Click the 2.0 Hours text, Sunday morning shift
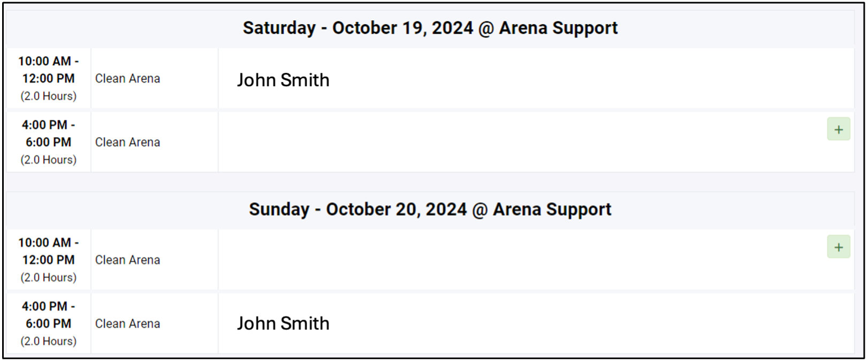Image resolution: width=868 pixels, height=363 pixels. tap(48, 278)
